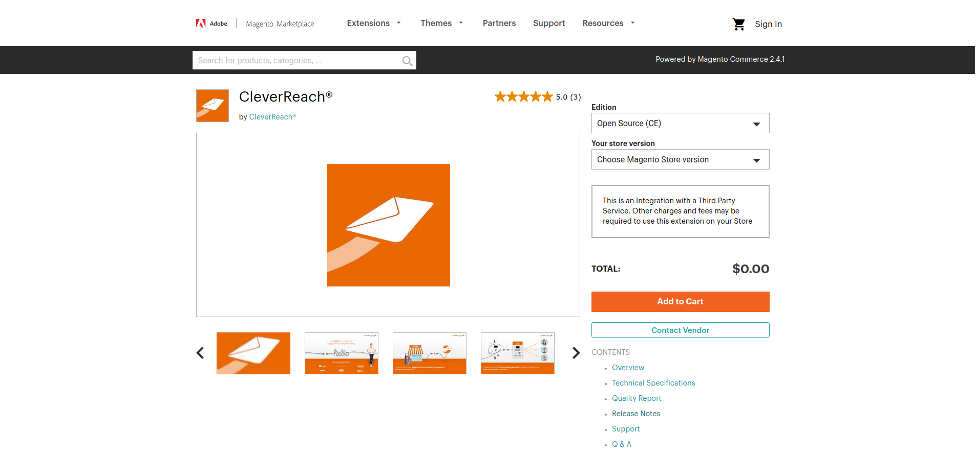This screenshot has height=456, width=977.
Task: Click the Contact Vendor button
Action: pos(680,330)
